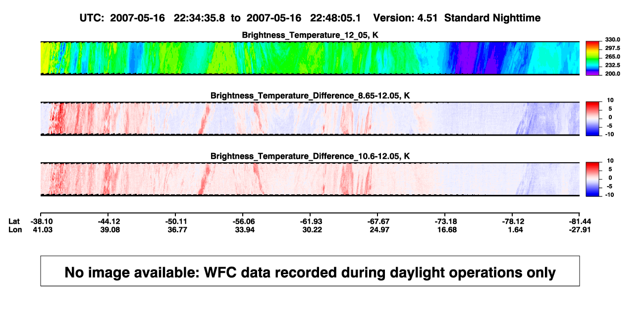Click the 265.0 colorbar label
The image size is (644, 330).
point(612,56)
